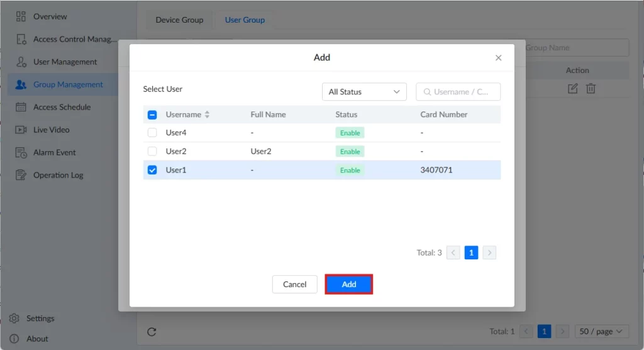Click the User1 username cell
This screenshot has width=644, height=350.
pos(176,170)
